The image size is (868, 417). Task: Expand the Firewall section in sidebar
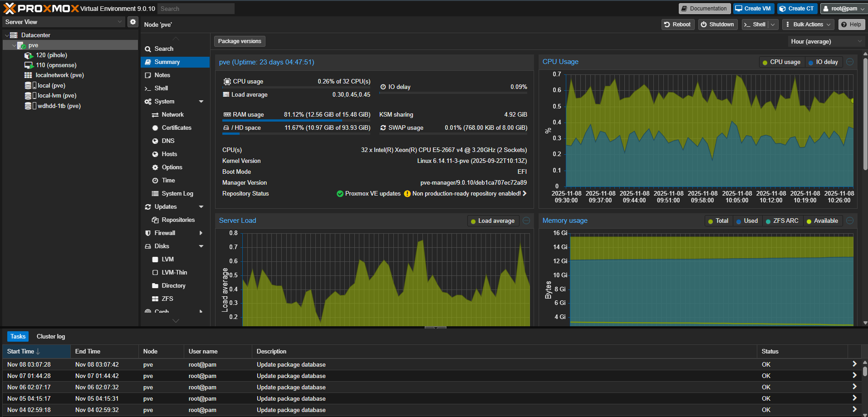coord(201,233)
